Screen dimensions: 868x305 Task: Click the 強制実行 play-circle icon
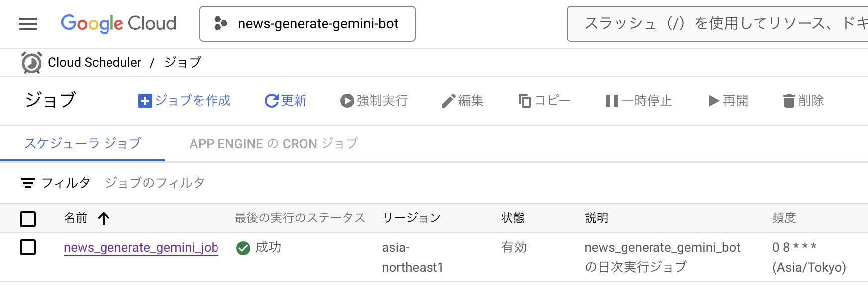(x=347, y=101)
